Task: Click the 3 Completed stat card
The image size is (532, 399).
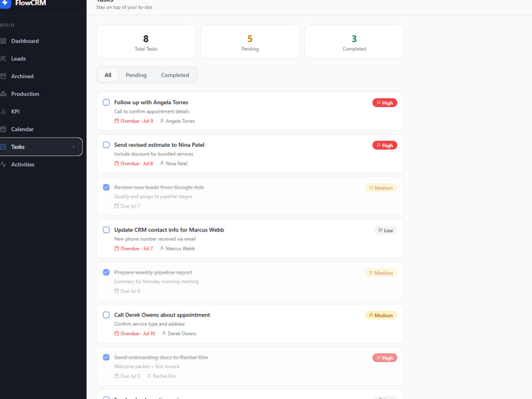Action: coord(354,41)
